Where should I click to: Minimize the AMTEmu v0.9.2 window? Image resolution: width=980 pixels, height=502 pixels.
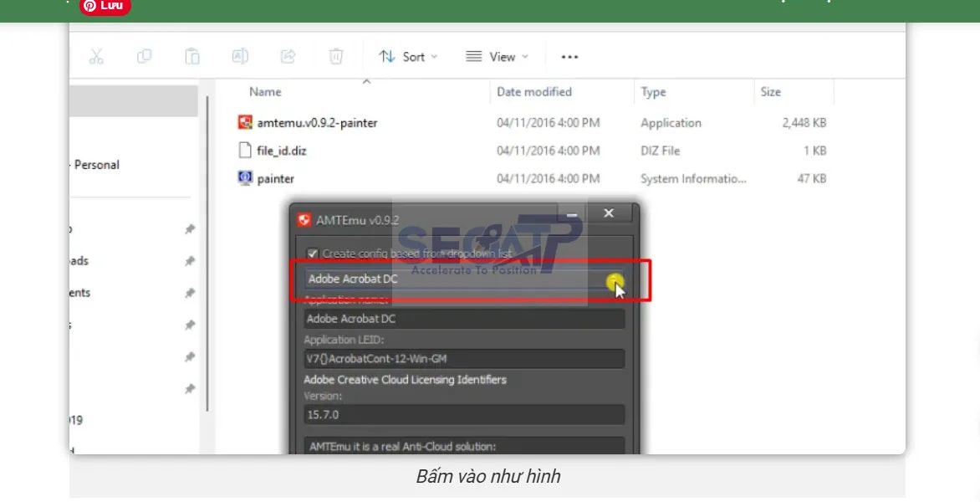(571, 214)
